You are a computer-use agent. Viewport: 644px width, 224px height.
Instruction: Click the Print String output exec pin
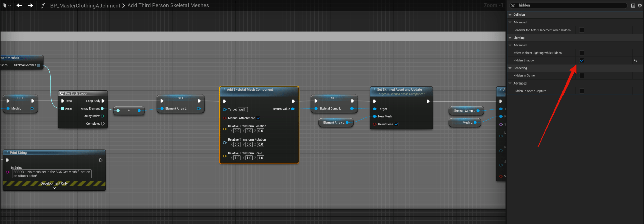(x=101, y=160)
